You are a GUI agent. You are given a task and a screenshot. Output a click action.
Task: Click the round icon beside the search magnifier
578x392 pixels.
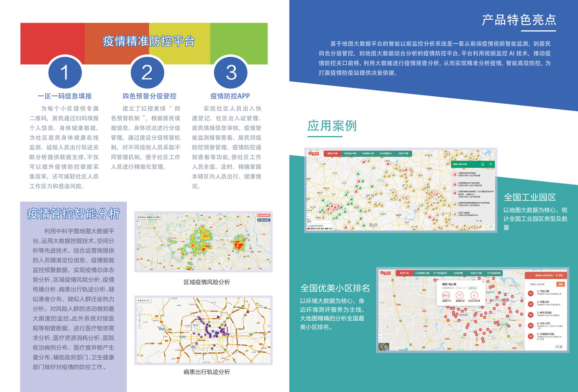coord(491,164)
